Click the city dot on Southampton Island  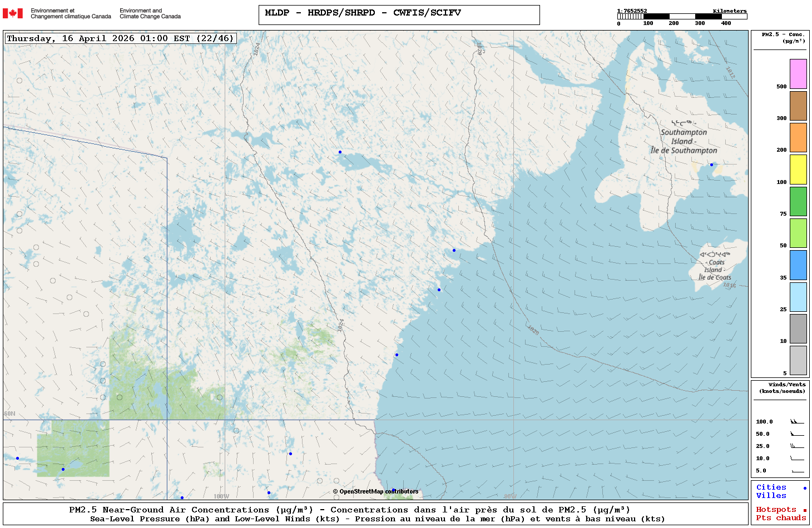pyautogui.click(x=711, y=165)
